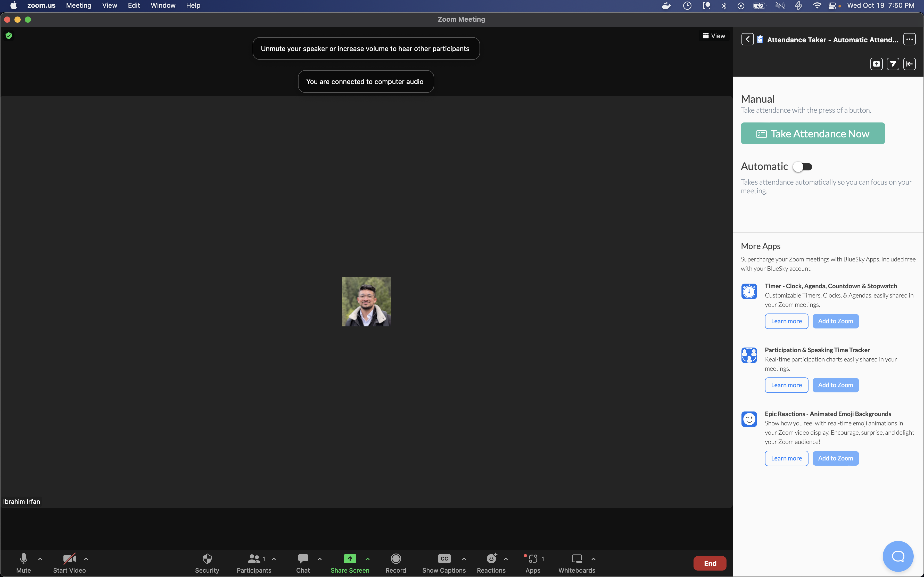Viewport: 924px width, 577px height.
Task: Open the Bluetooth menu bar icon
Action: point(724,5)
